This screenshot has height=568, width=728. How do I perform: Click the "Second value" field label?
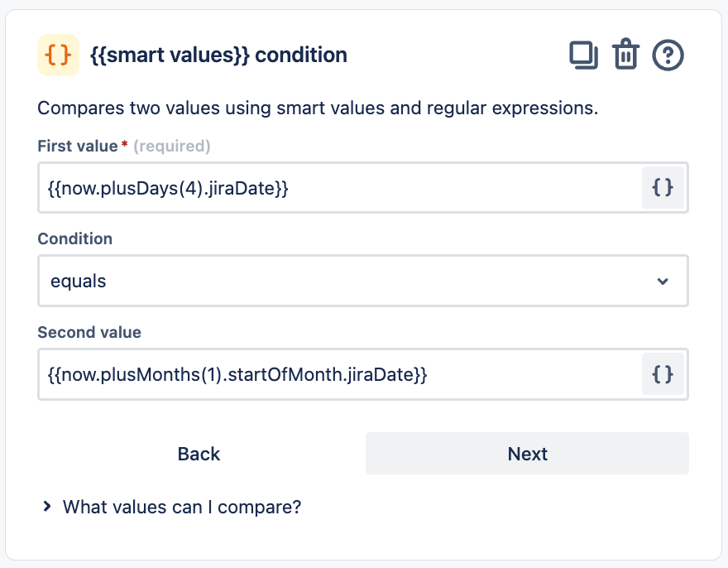[x=89, y=332]
